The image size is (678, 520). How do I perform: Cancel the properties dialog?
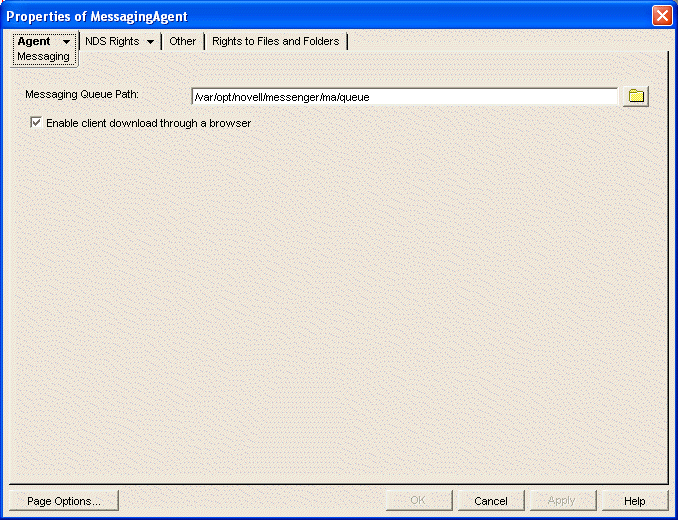pyautogui.click(x=491, y=501)
